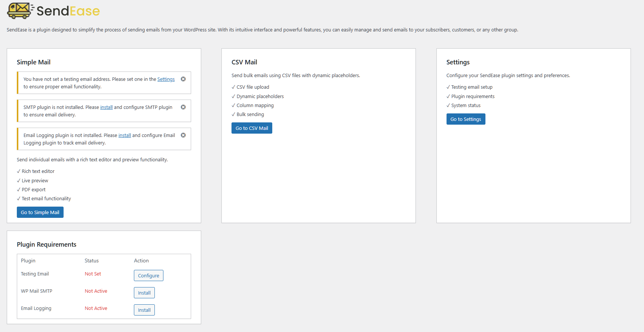Screen dimensions: 644x332
Task: Follow the install link in the SMTP notice
Action: (106, 107)
